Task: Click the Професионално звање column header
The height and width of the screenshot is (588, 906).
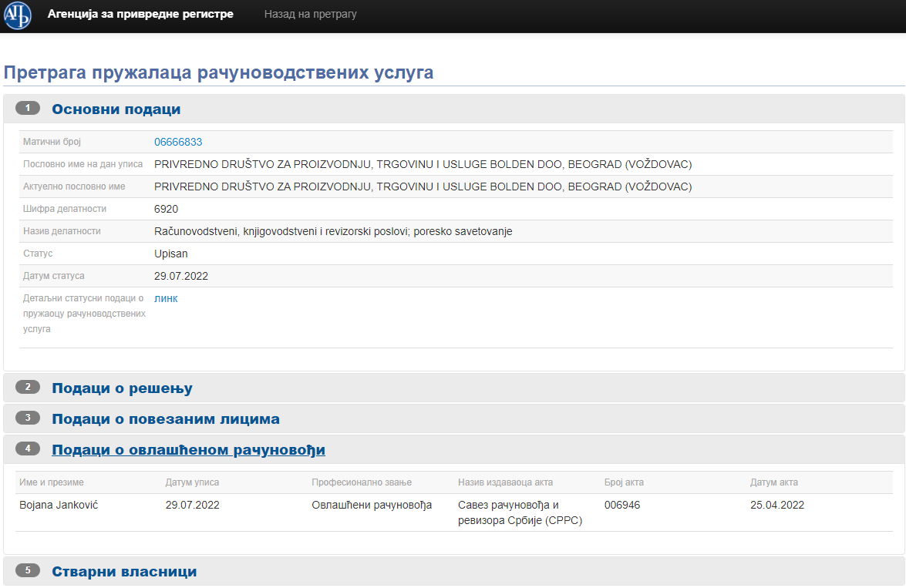Action: [x=362, y=482]
